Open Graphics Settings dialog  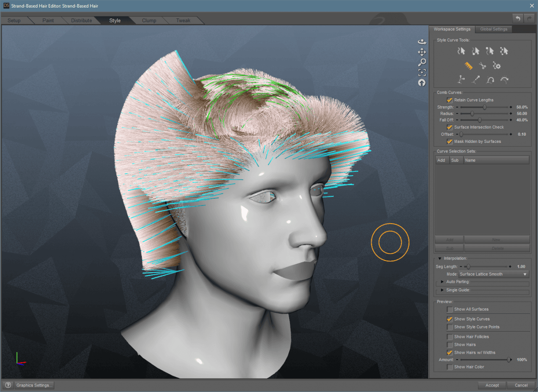pyautogui.click(x=34, y=385)
